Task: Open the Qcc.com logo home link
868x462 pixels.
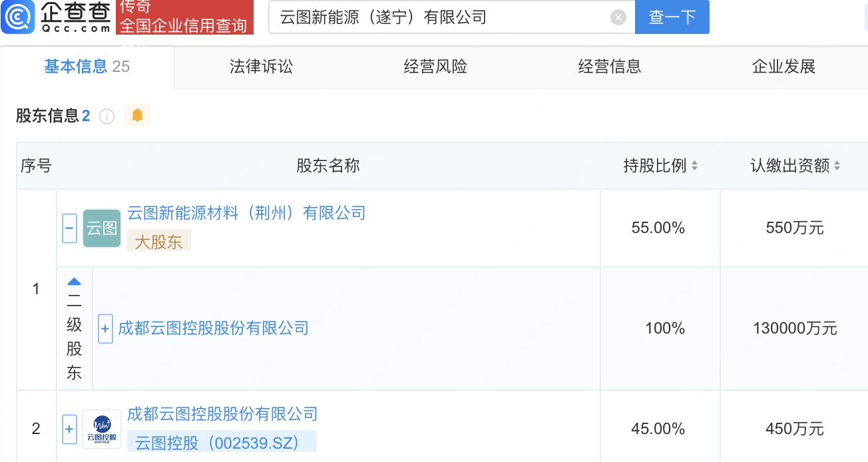Action: point(56,17)
